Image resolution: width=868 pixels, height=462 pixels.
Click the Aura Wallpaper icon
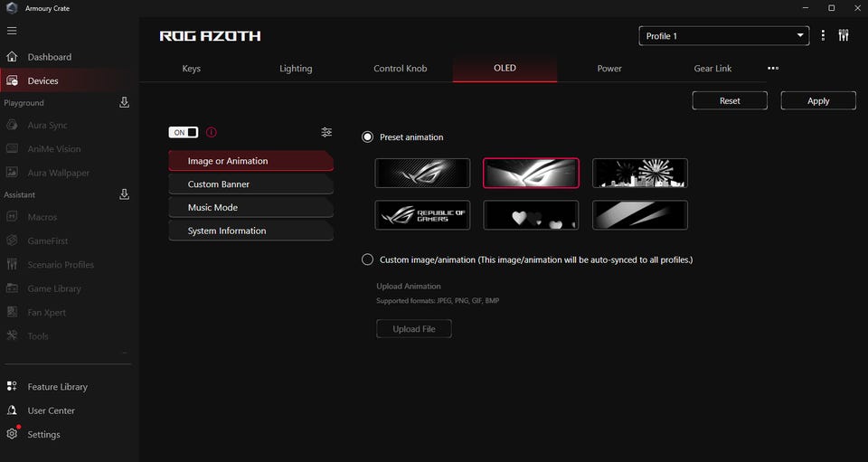[12, 173]
